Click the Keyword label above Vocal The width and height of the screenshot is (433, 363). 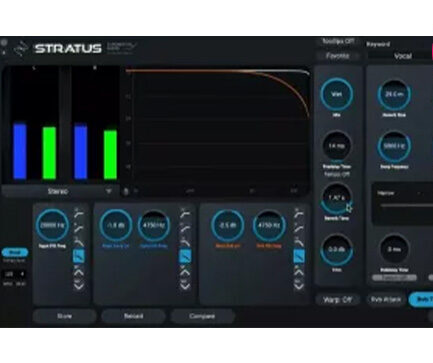(x=378, y=44)
